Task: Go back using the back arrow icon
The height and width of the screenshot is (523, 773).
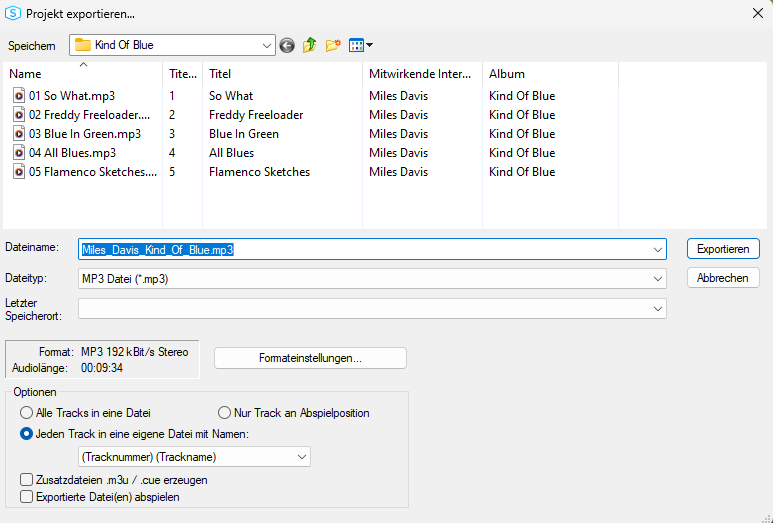Action: coord(287,45)
